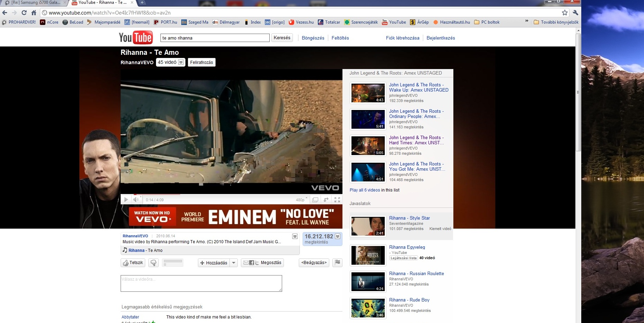Flag the video with the flag icon

point(337,263)
